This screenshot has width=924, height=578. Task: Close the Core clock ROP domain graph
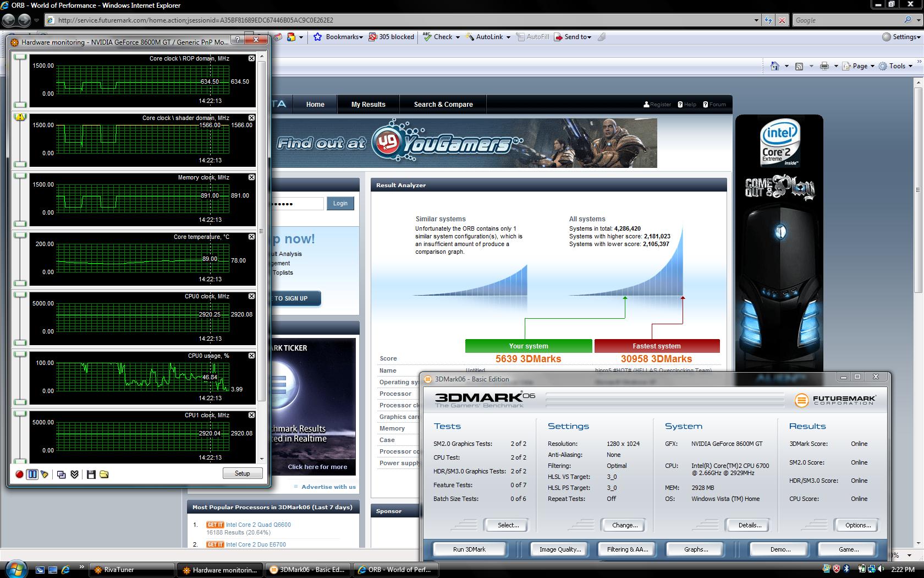[x=251, y=58]
